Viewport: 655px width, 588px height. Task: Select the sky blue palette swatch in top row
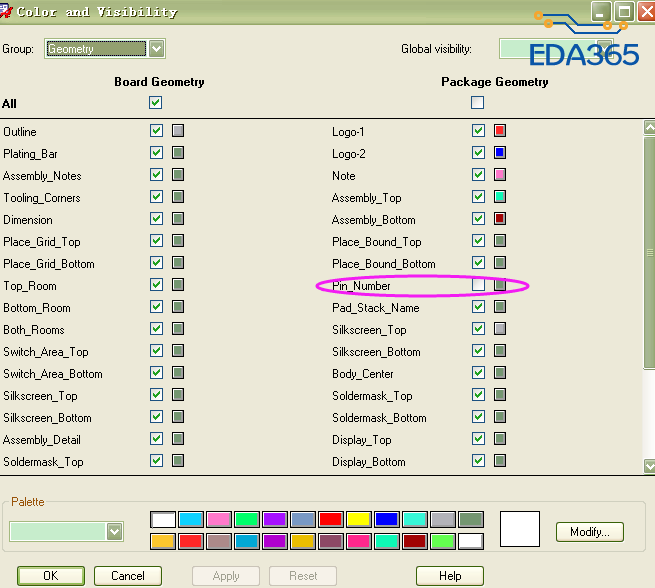(191, 520)
